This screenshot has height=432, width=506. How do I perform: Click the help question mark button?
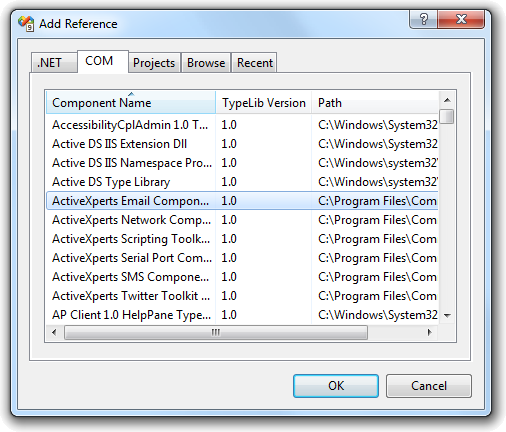(423, 19)
